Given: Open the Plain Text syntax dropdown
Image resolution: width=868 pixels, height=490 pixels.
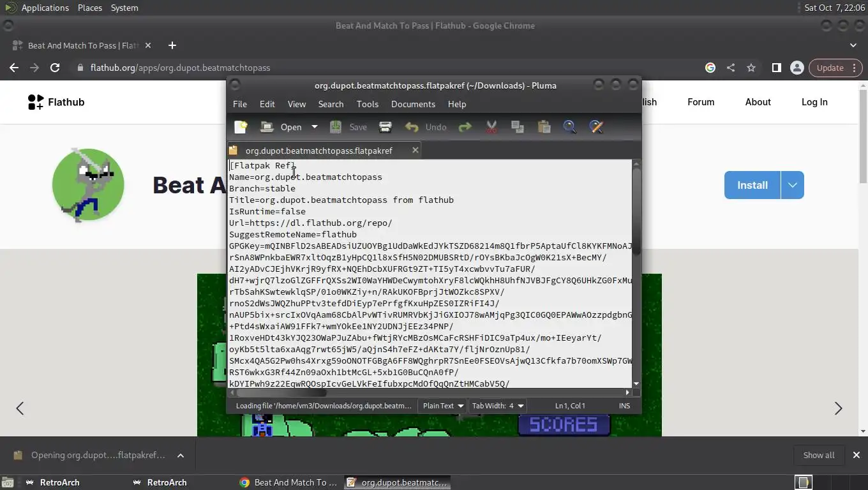Looking at the screenshot, I should click(x=443, y=406).
